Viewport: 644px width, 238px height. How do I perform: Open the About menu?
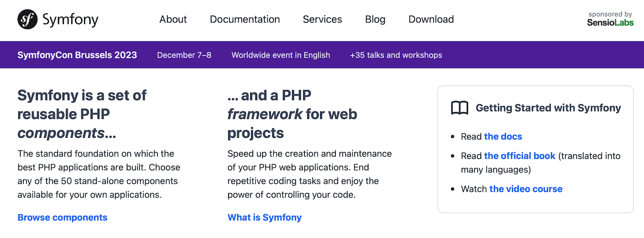pos(173,19)
